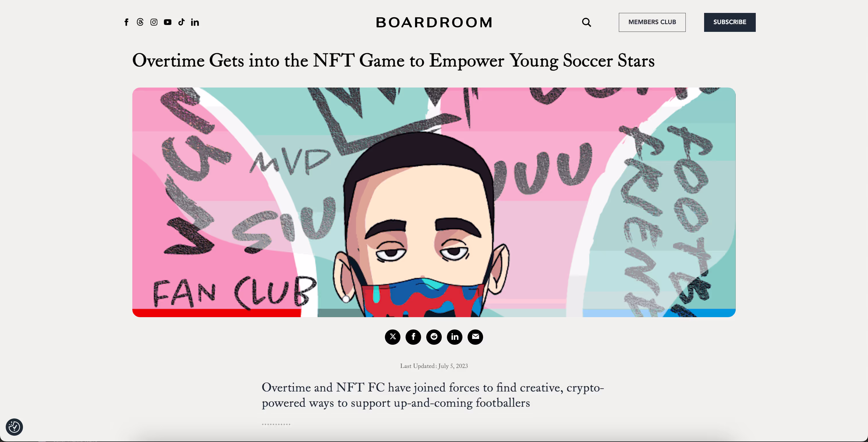Image resolution: width=868 pixels, height=442 pixels.
Task: Open Boardroom's Facebook page from the header
Action: point(126,22)
